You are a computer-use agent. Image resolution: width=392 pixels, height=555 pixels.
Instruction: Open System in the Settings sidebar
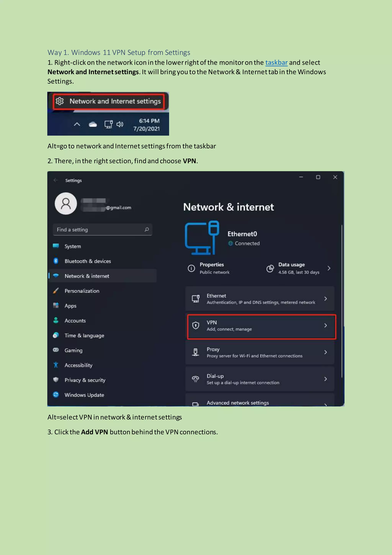pyautogui.click(x=103, y=246)
